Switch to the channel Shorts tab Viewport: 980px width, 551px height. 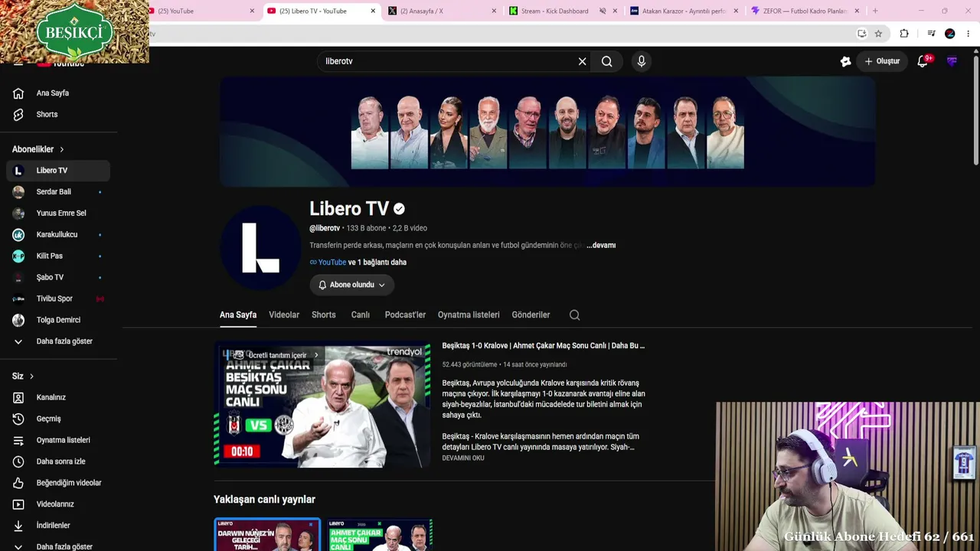[324, 315]
